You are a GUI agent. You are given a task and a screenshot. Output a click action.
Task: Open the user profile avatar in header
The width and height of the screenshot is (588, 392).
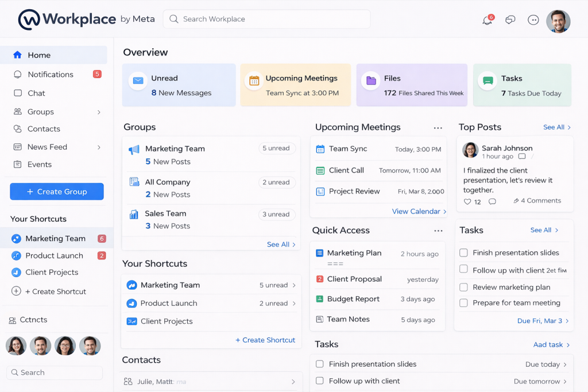[558, 21]
